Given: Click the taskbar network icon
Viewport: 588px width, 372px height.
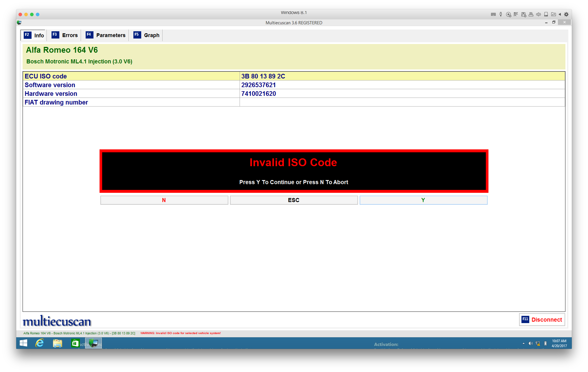Looking at the screenshot, I should (538, 343).
